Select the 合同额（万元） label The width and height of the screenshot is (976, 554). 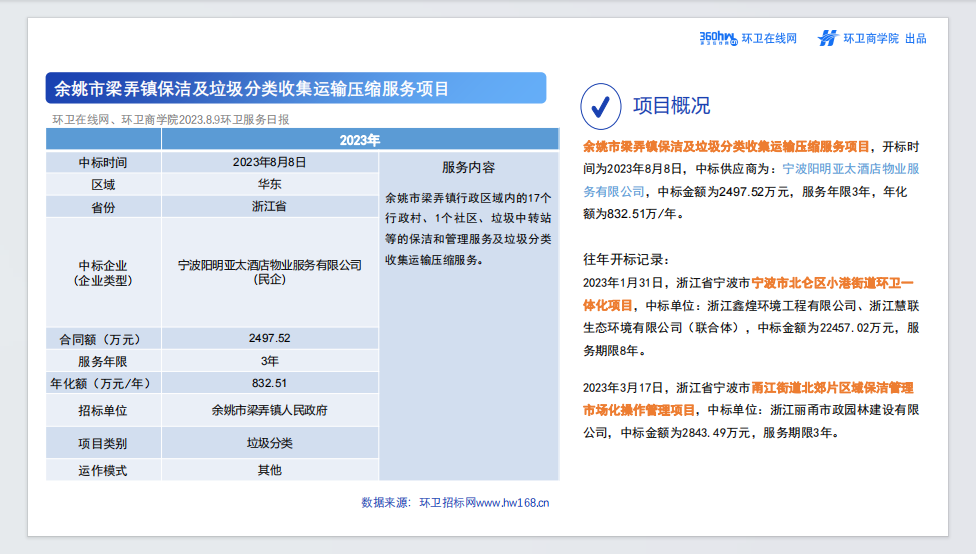pos(103,339)
